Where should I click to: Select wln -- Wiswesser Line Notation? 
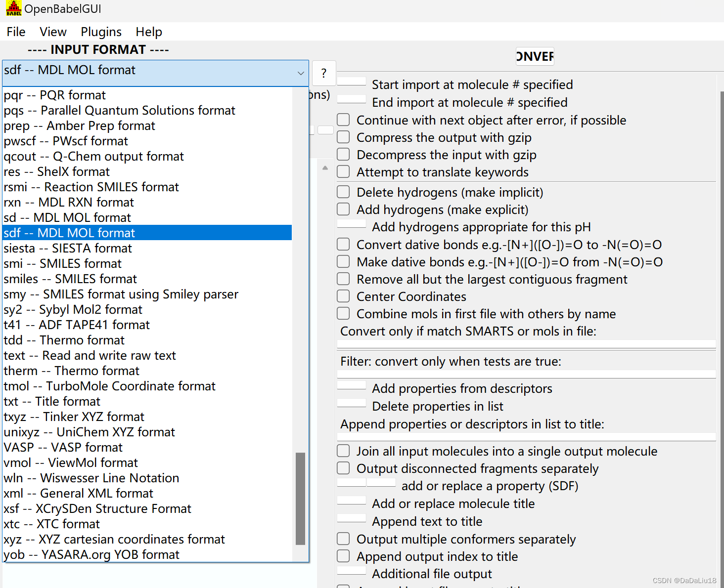coord(147,478)
